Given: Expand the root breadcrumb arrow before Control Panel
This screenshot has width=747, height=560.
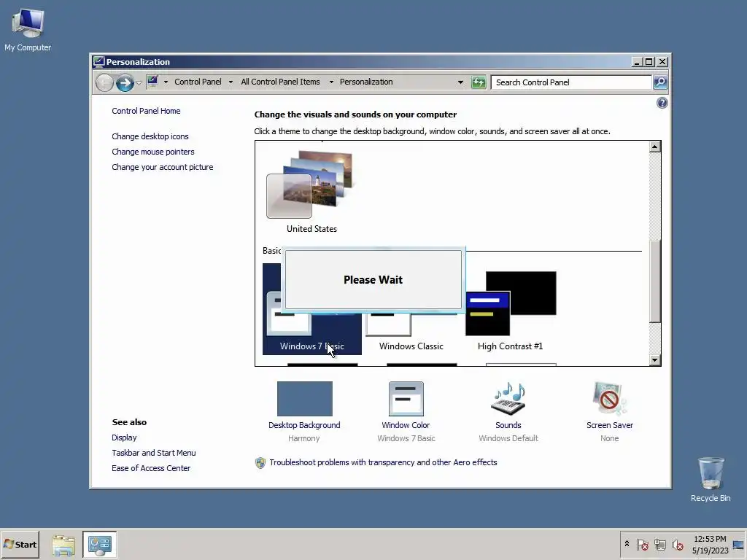Looking at the screenshot, I should [166, 82].
